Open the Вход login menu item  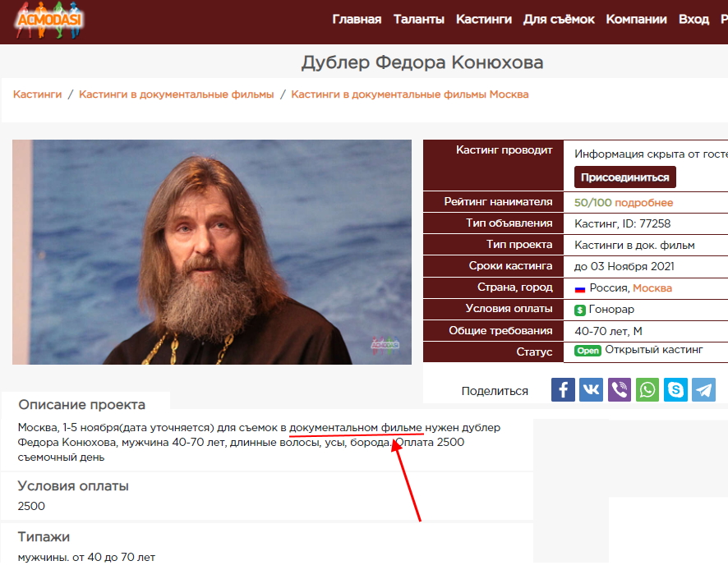693,20
